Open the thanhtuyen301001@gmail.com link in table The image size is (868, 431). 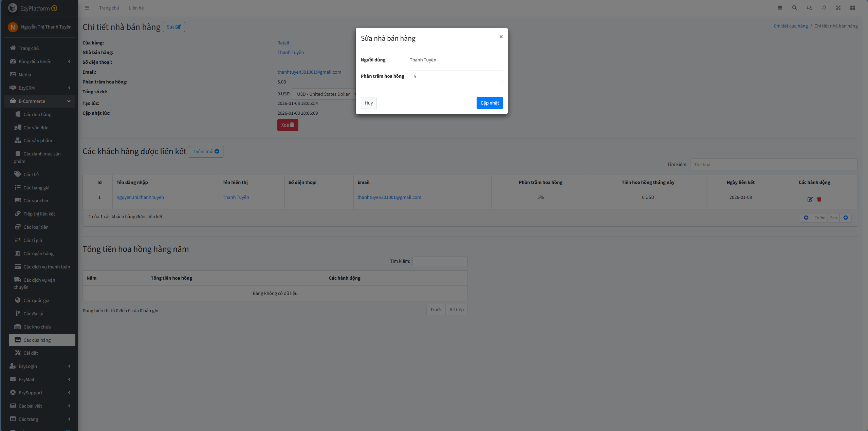tap(389, 197)
